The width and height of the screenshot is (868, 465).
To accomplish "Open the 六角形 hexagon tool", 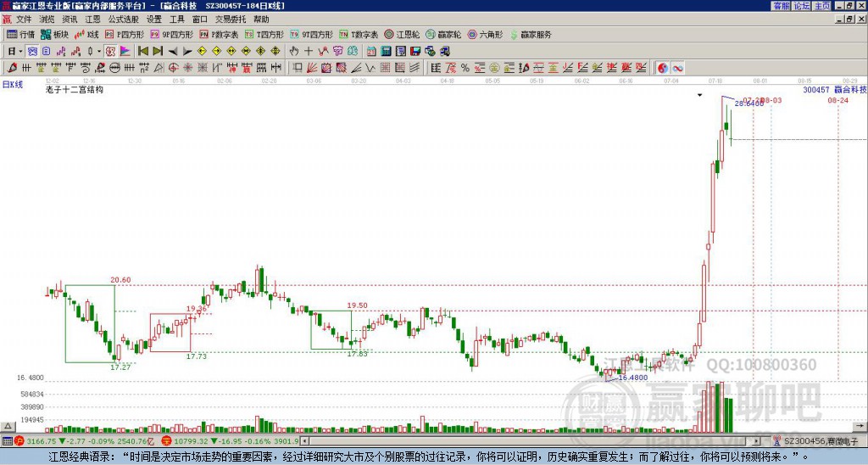I will (x=486, y=34).
